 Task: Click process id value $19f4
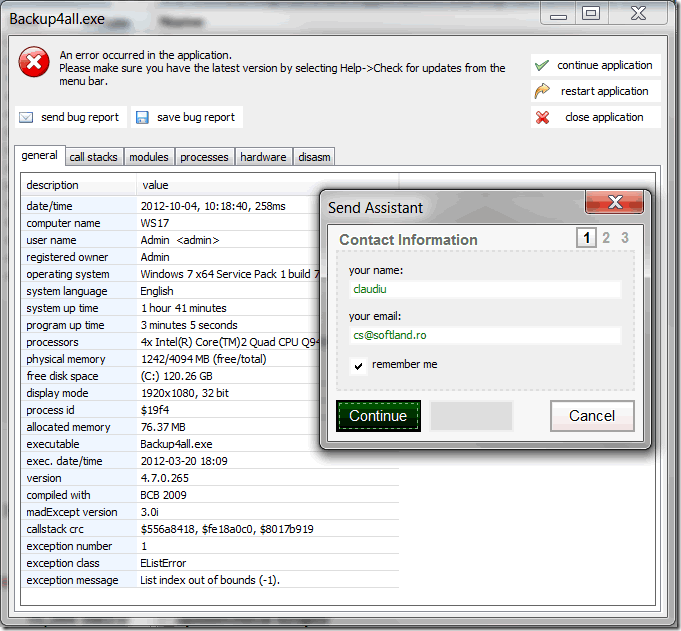tap(155, 410)
